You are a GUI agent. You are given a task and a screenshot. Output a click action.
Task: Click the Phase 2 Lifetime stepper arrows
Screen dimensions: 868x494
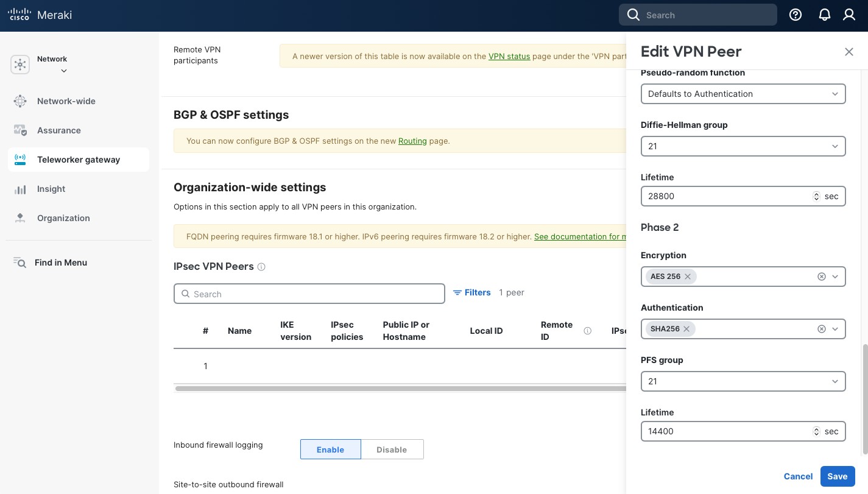[816, 431]
